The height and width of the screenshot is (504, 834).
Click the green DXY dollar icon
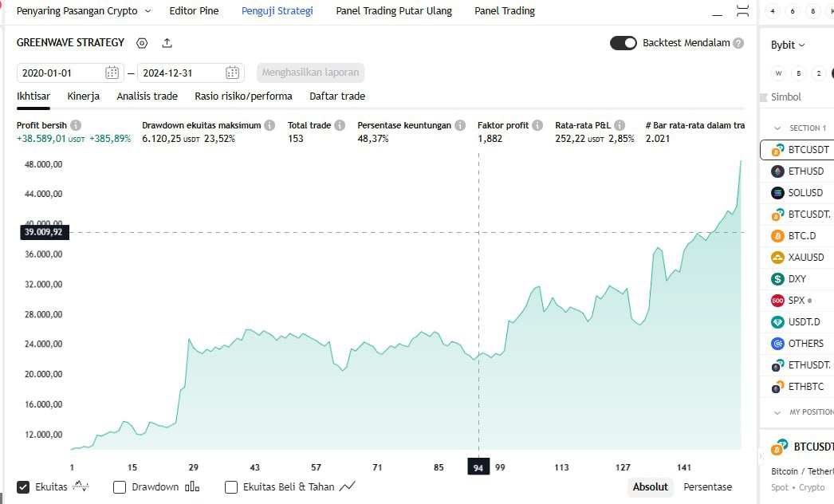pos(777,279)
